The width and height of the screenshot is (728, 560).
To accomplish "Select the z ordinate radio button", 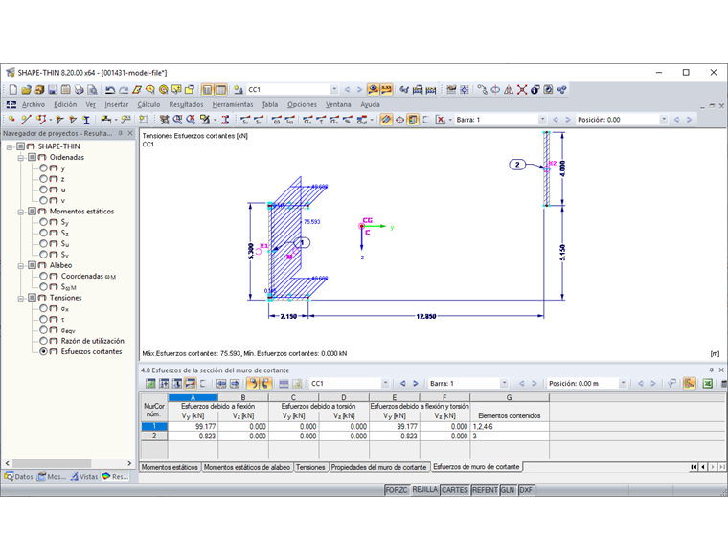I will pos(43,179).
